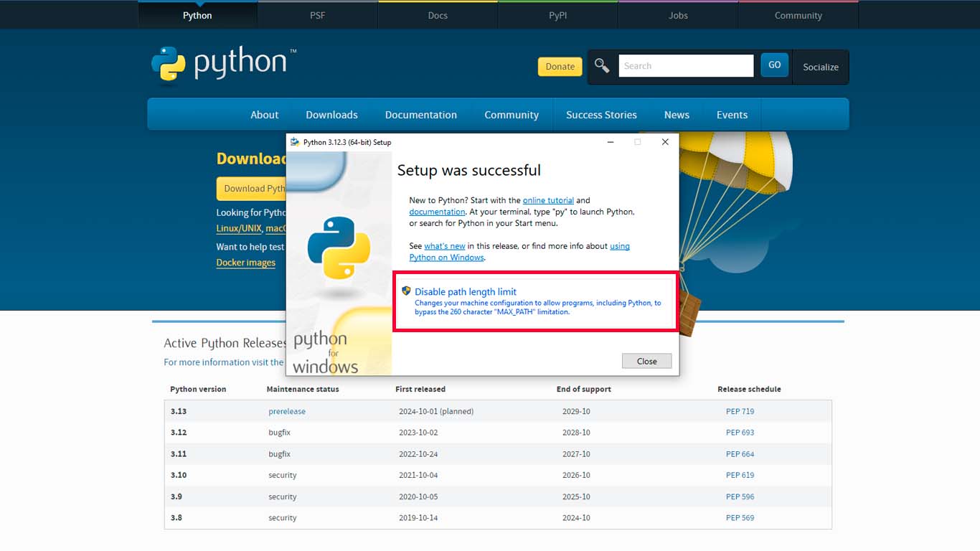Open the About menu in the navigation bar
Viewport: 980px width, 551px height.
(264, 115)
